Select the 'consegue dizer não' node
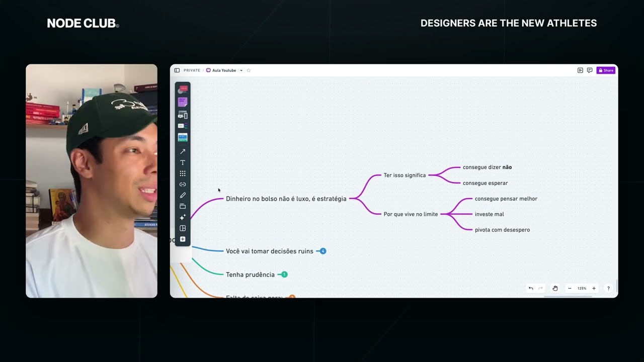This screenshot has width=644, height=362. [x=487, y=167]
